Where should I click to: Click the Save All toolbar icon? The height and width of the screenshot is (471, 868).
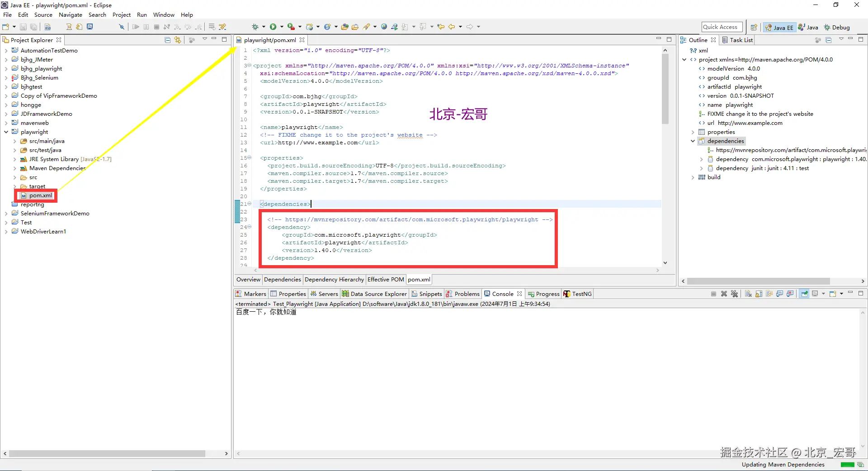[33, 27]
